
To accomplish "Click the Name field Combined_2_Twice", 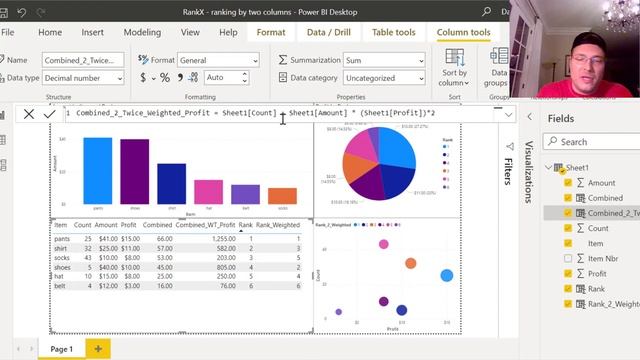I will pos(83,60).
